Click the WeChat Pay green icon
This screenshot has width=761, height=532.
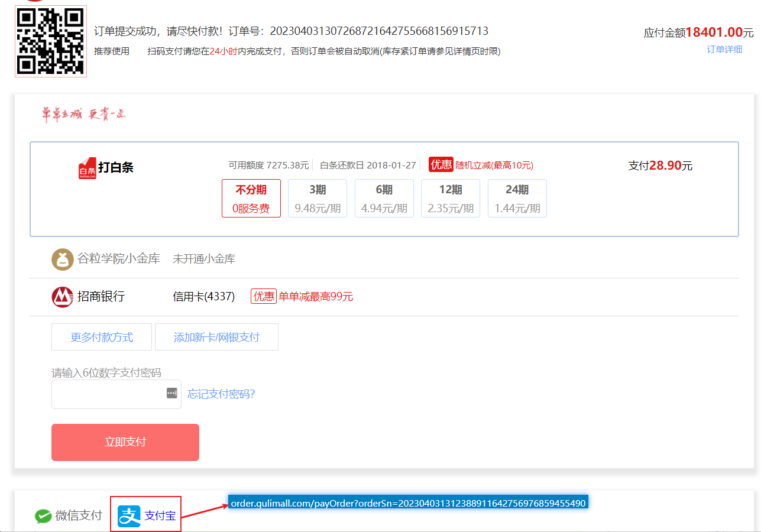43,516
